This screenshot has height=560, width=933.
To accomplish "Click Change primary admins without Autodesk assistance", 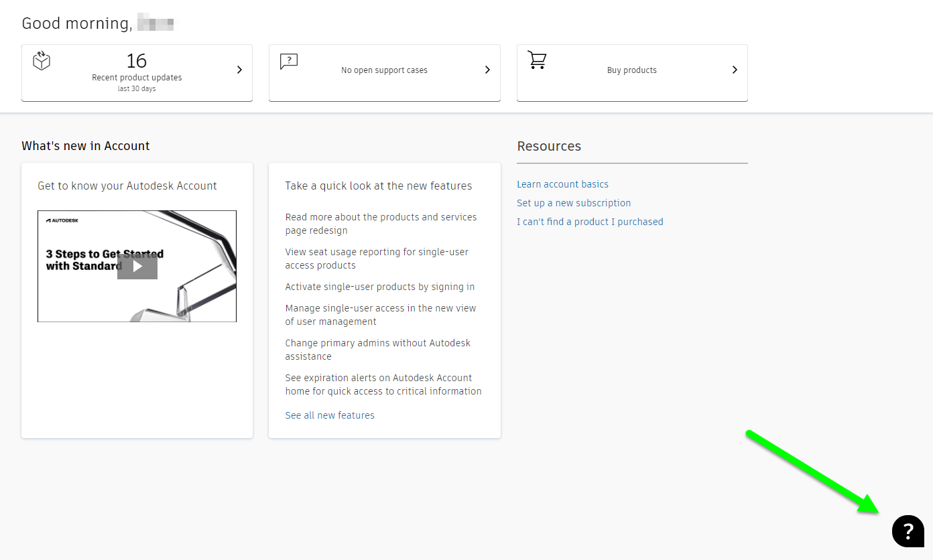I will (377, 350).
